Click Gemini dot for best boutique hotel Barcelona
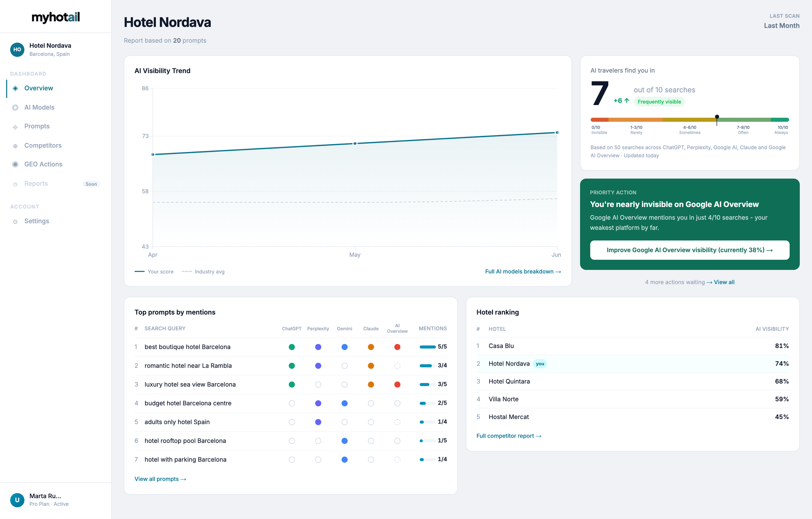This screenshot has width=812, height=519. click(x=344, y=347)
